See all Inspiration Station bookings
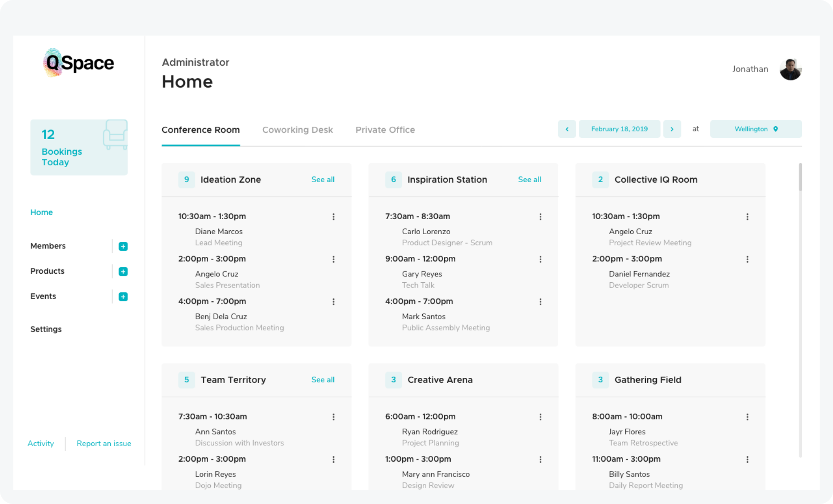Screen dimensions: 833x504 coord(529,180)
